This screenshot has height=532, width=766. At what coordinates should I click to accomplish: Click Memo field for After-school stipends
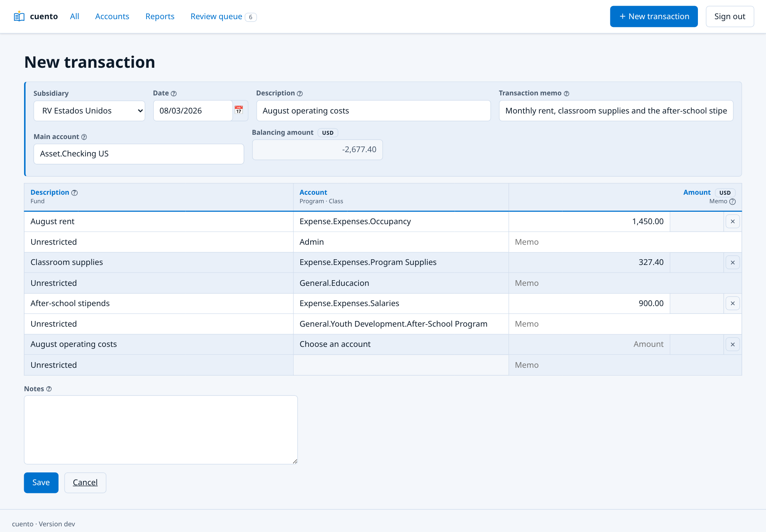tap(625, 324)
